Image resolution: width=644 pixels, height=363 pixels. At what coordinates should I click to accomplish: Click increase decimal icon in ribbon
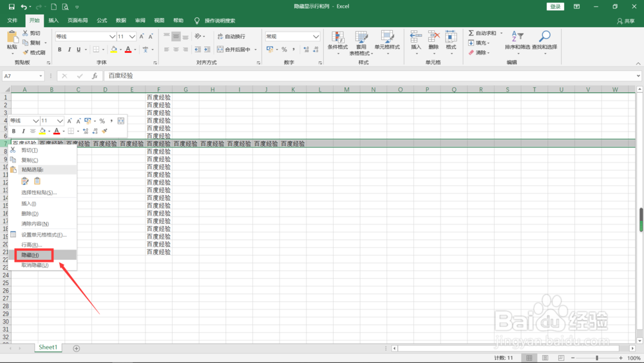(306, 50)
